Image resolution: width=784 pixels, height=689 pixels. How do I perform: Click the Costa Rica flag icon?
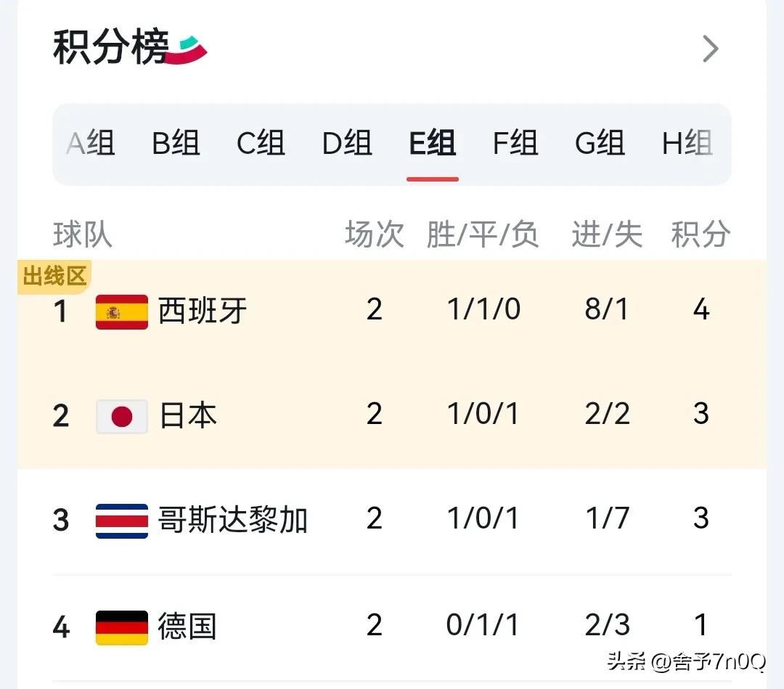coord(121,520)
